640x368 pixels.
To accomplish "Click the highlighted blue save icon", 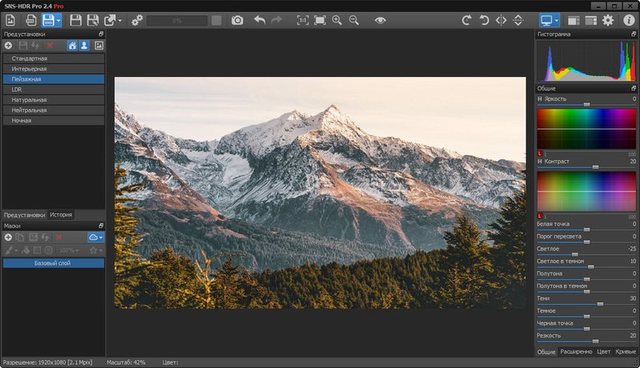I will coord(49,20).
